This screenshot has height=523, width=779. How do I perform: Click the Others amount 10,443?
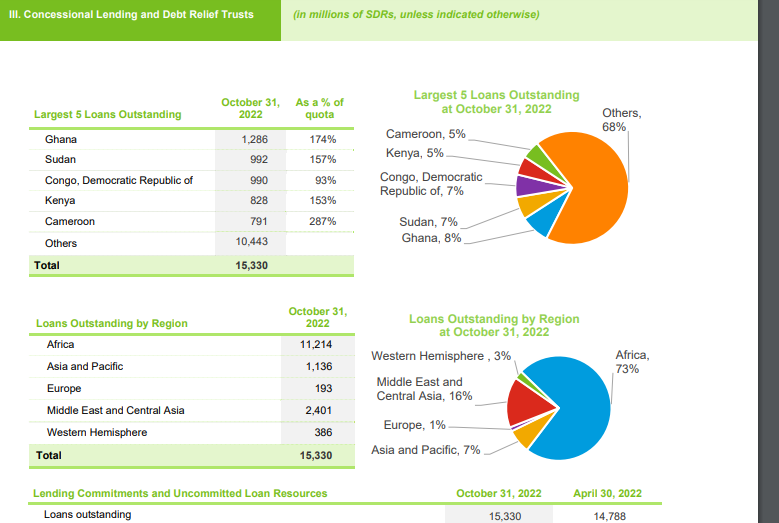pos(251,243)
